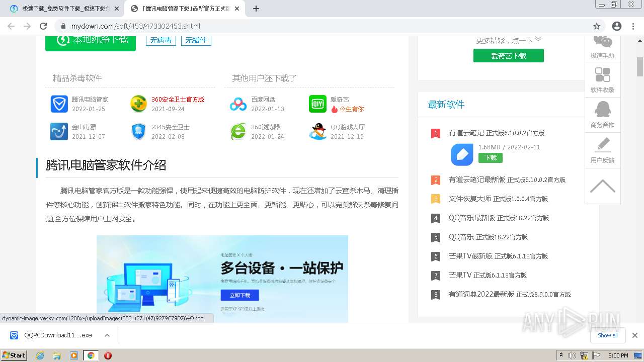This screenshot has height=362, width=644.
Task: Go back with browser back arrow
Action: 11,26
